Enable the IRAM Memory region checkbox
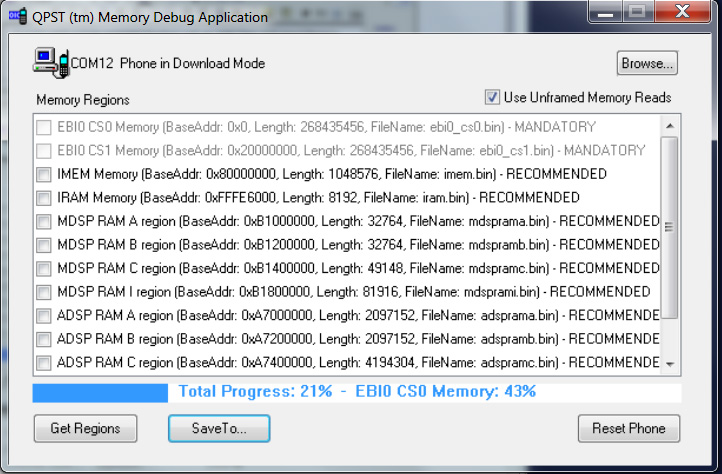 coord(44,198)
